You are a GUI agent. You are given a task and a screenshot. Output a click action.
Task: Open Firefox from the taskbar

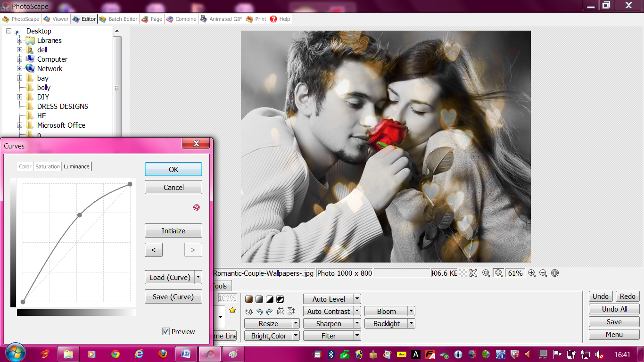(x=163, y=354)
